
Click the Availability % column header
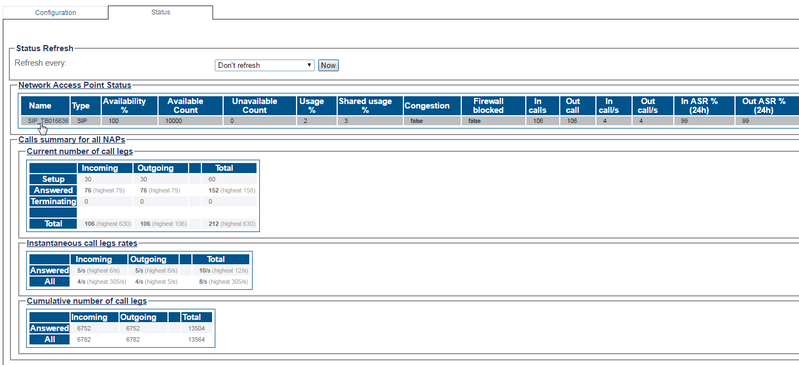124,106
